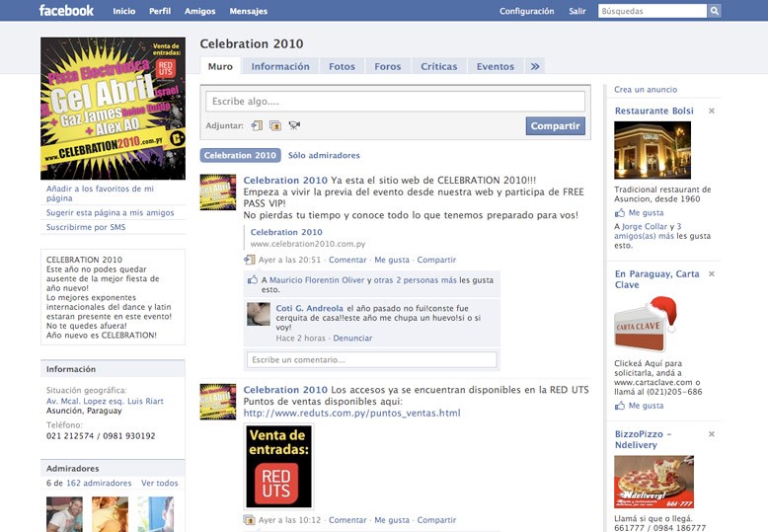Screen dimensions: 768x532
Task: Expand more tabs with the double-arrow
Action: pos(535,66)
